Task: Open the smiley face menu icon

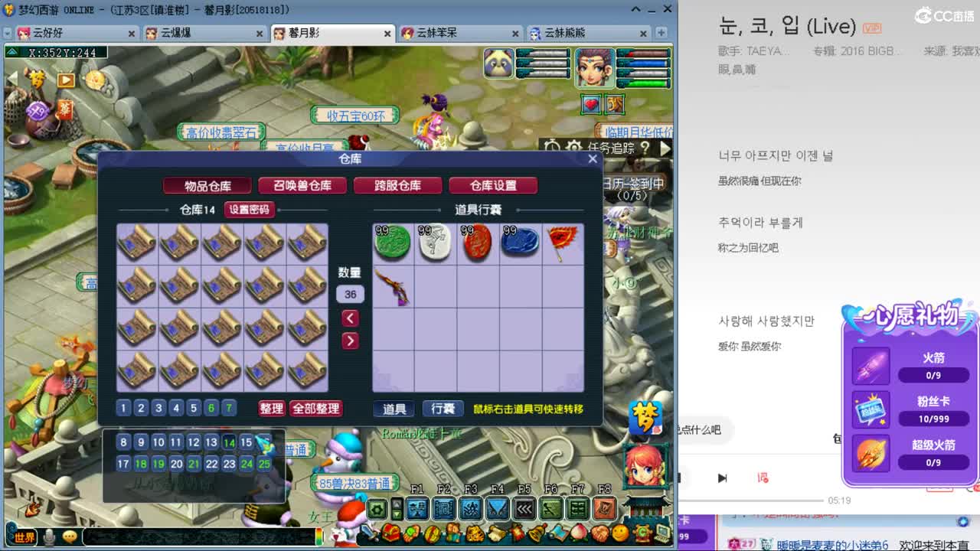Action: [620, 533]
